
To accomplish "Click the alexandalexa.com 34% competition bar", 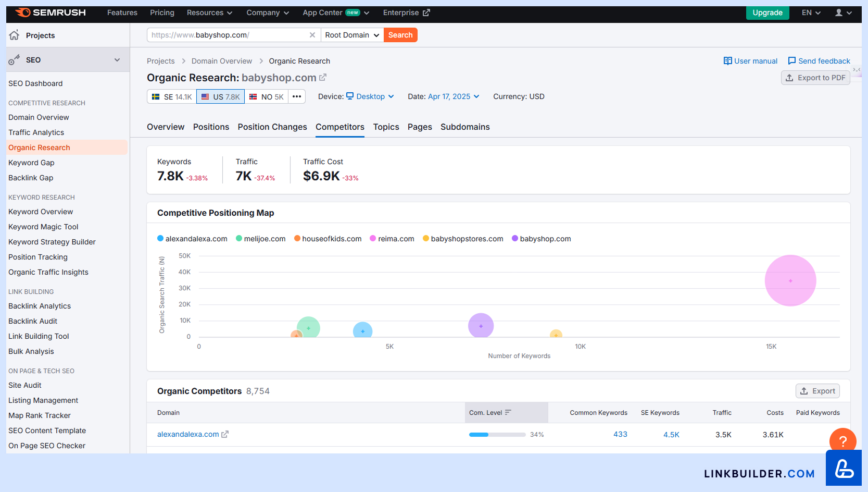I will [x=497, y=434].
